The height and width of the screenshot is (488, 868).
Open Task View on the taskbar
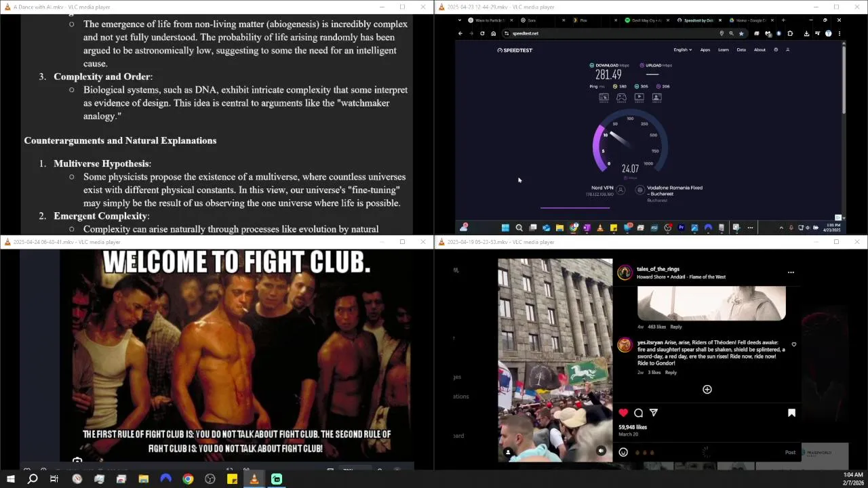54,479
